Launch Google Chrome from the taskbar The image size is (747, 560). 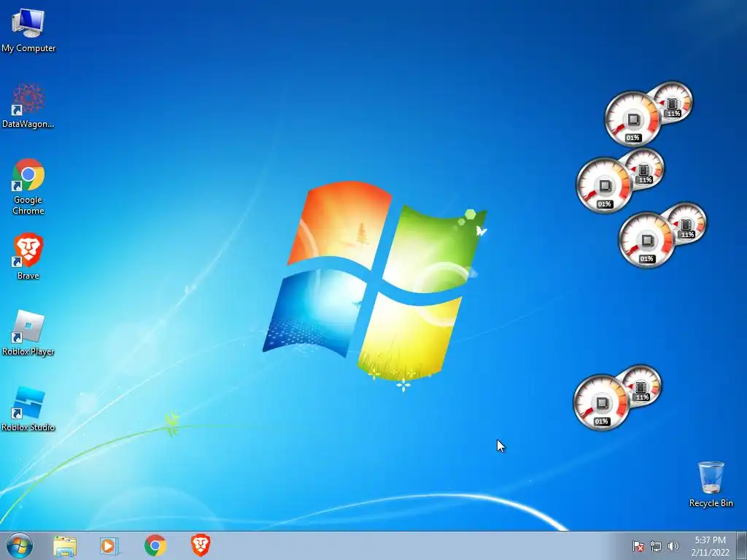155,545
